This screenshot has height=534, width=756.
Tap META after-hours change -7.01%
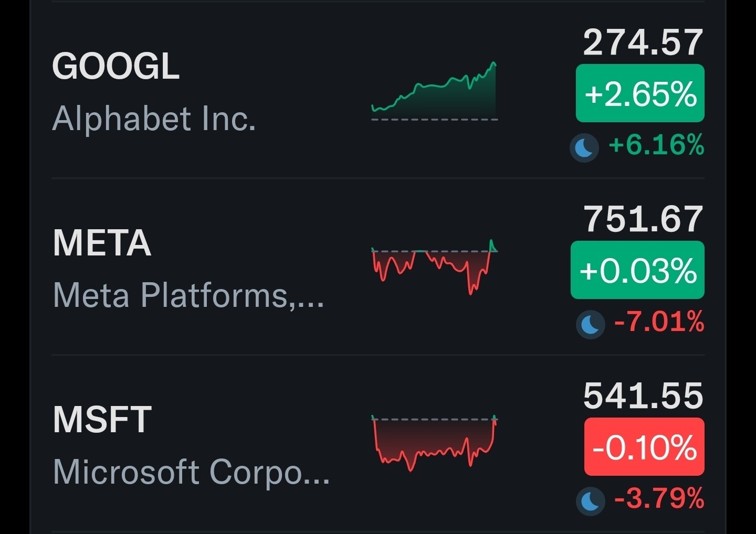pos(659,322)
